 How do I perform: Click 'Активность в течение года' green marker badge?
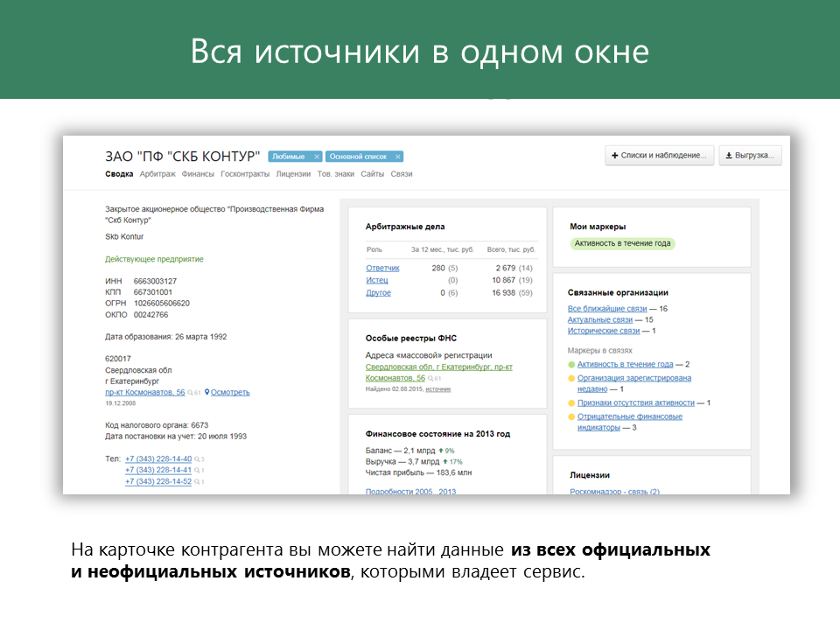pos(622,243)
